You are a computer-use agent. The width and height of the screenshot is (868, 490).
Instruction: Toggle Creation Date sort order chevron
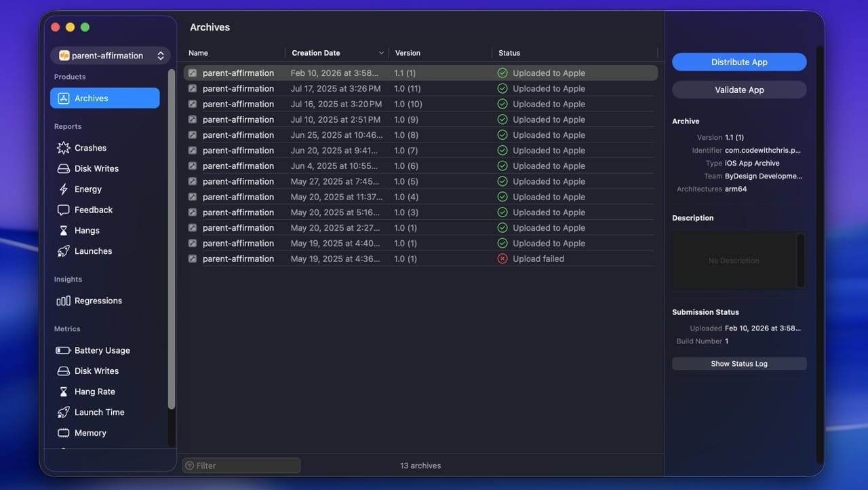pos(381,53)
